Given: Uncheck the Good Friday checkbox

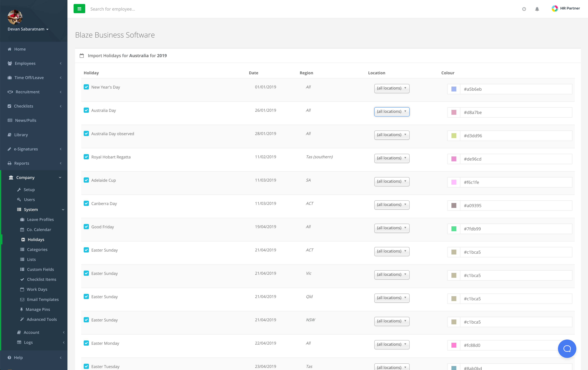Looking at the screenshot, I should pos(86,227).
